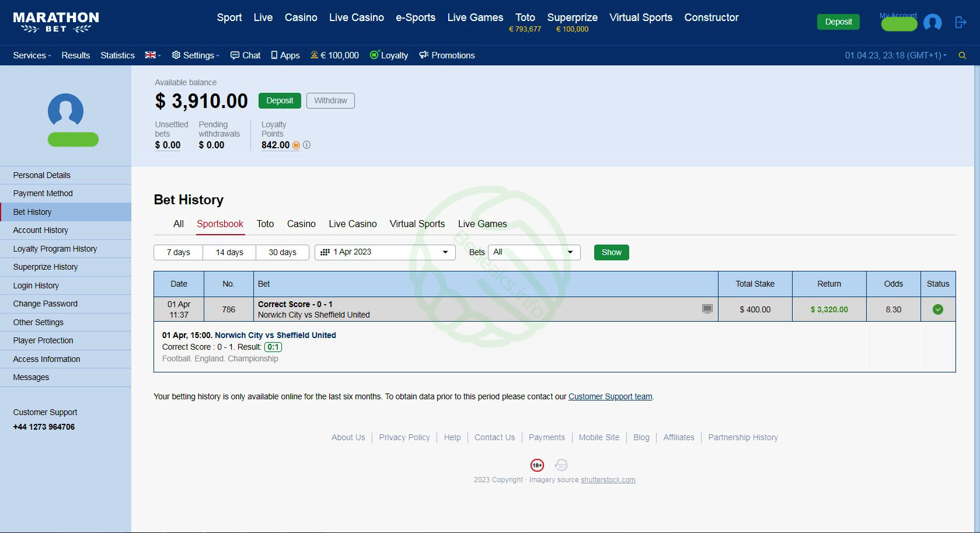The image size is (980, 533).
Task: Click the bet slip screen icon in row 786
Action: 707,309
